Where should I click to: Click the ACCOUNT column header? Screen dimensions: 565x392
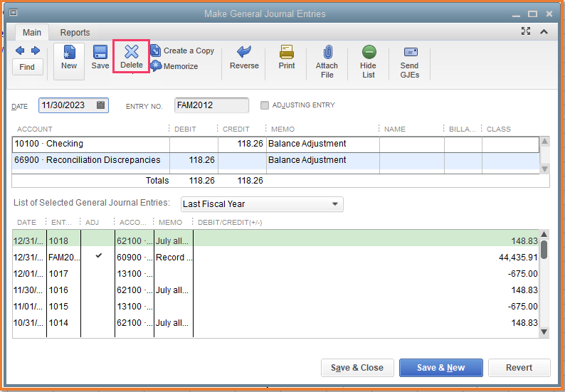[x=35, y=129]
